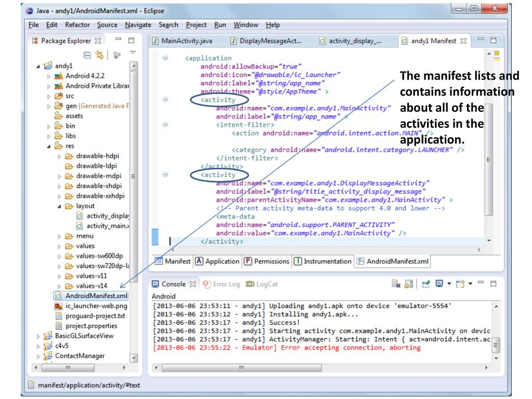The image size is (532, 399).
Task: Collapse the andy1 project tree
Action: (38, 66)
